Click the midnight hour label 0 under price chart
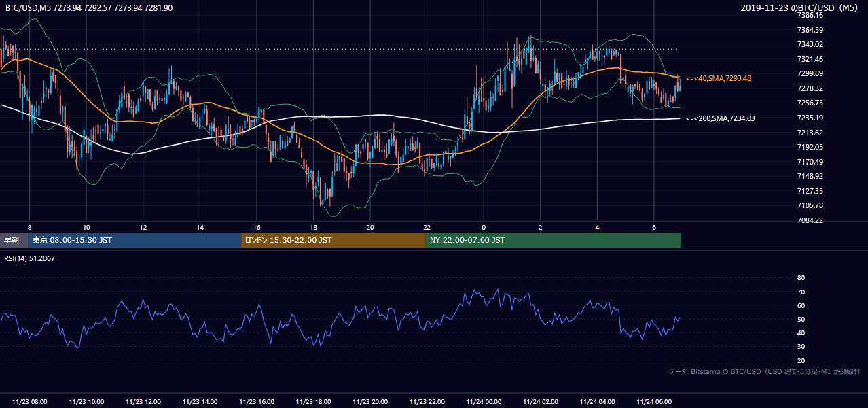The width and height of the screenshot is (868, 408). point(484,227)
